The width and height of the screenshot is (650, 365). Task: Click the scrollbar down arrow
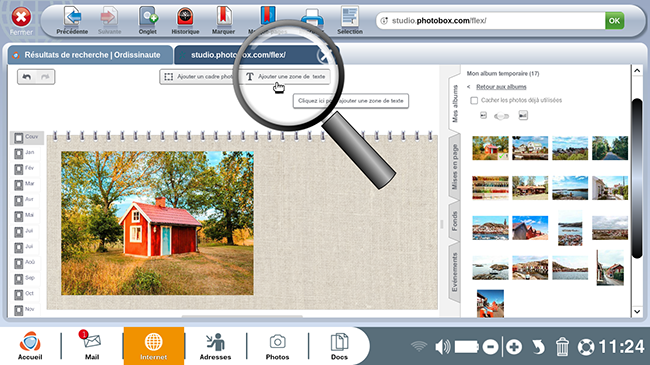[x=637, y=311]
